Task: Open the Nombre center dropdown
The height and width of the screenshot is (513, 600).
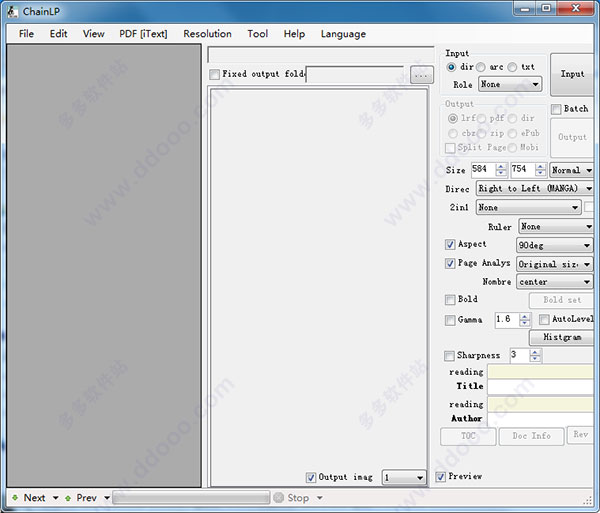Action: pyautogui.click(x=554, y=282)
